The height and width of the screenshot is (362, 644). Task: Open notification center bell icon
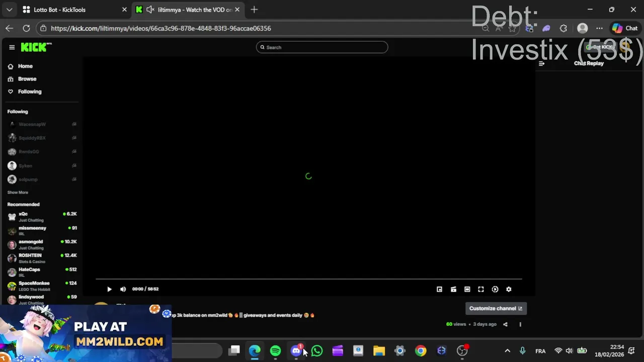point(632,351)
